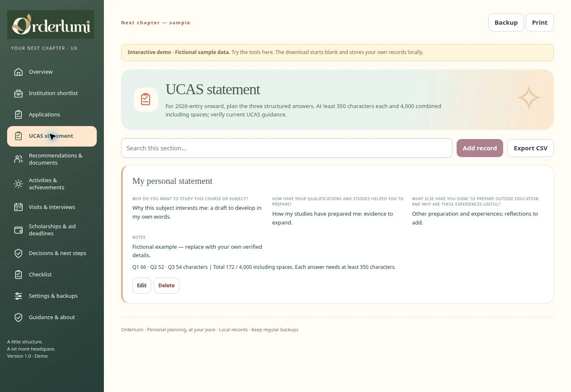Open Activities & achievements

click(x=52, y=184)
